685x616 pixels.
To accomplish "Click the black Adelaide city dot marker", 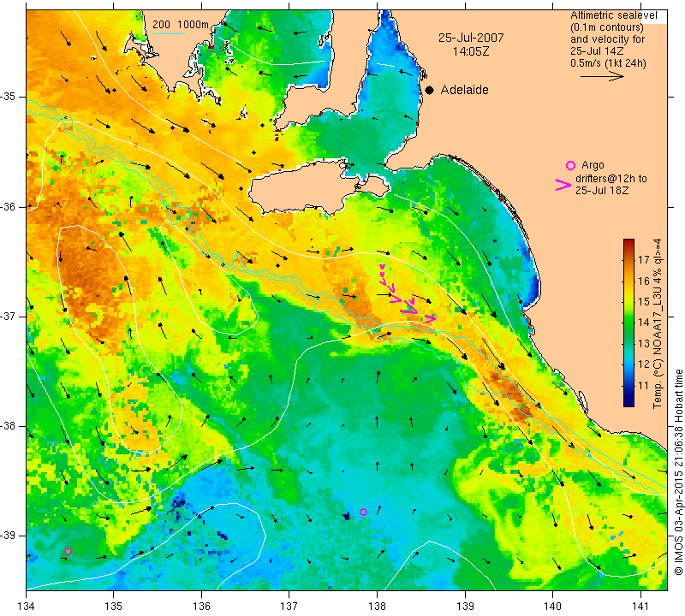I will coord(430,90).
